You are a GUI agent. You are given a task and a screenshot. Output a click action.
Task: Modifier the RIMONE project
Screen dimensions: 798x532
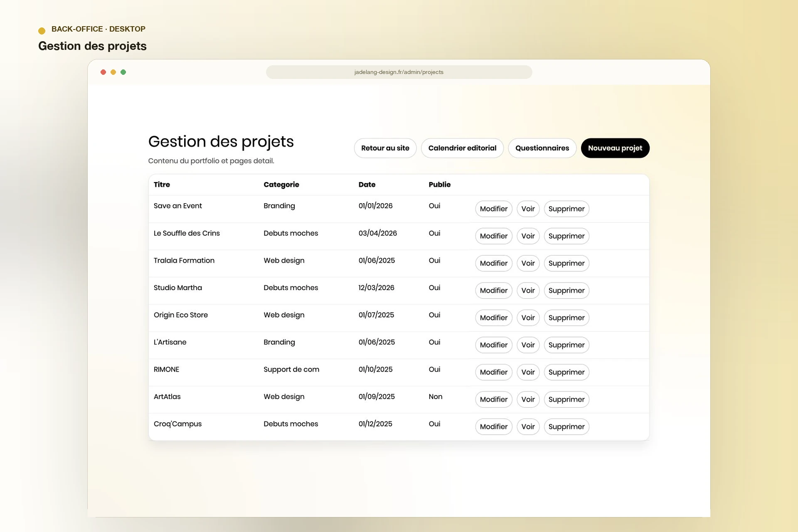click(494, 372)
